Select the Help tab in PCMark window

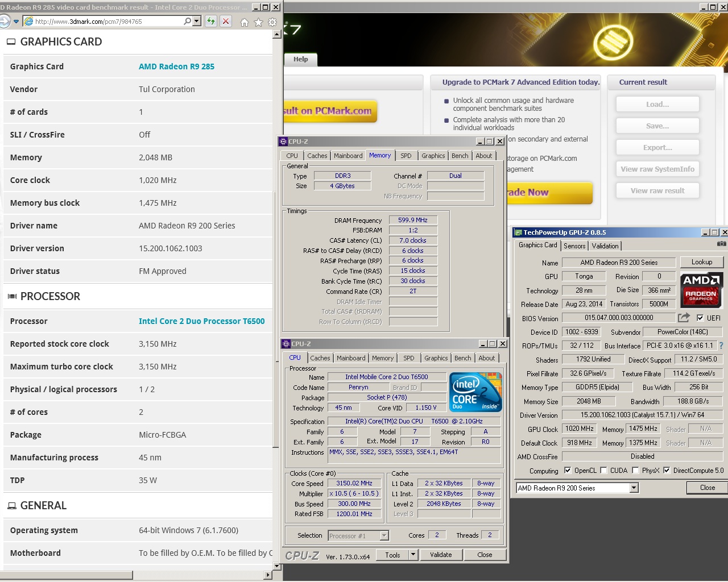301,59
